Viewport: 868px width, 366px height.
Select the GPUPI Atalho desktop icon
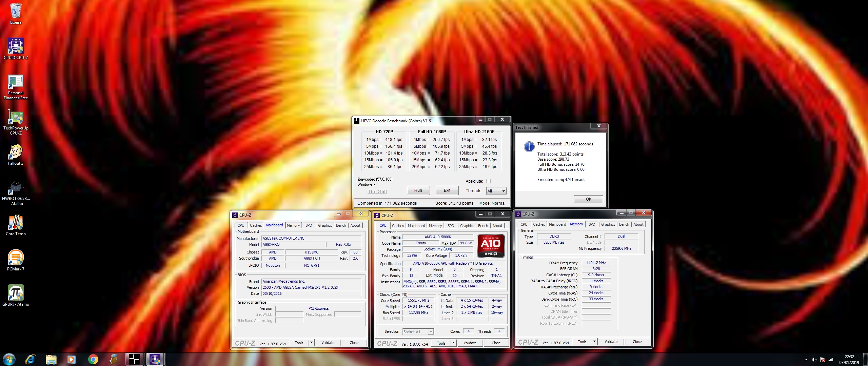click(16, 296)
